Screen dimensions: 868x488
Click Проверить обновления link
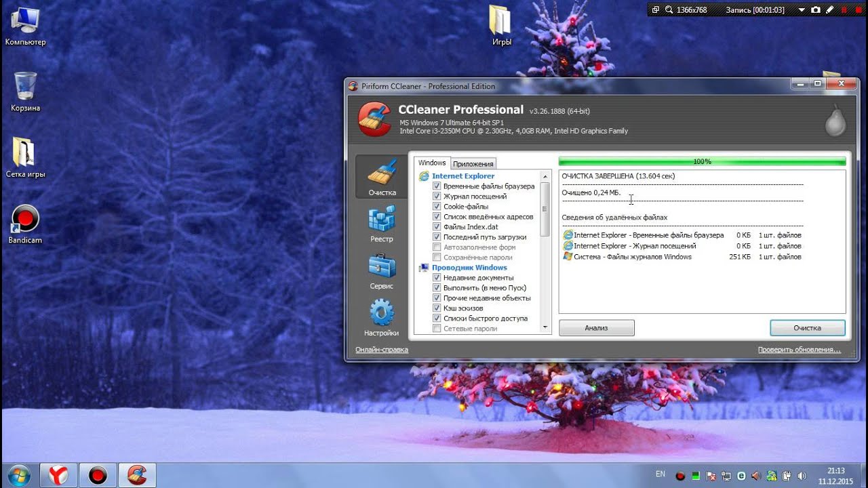pyautogui.click(x=800, y=350)
